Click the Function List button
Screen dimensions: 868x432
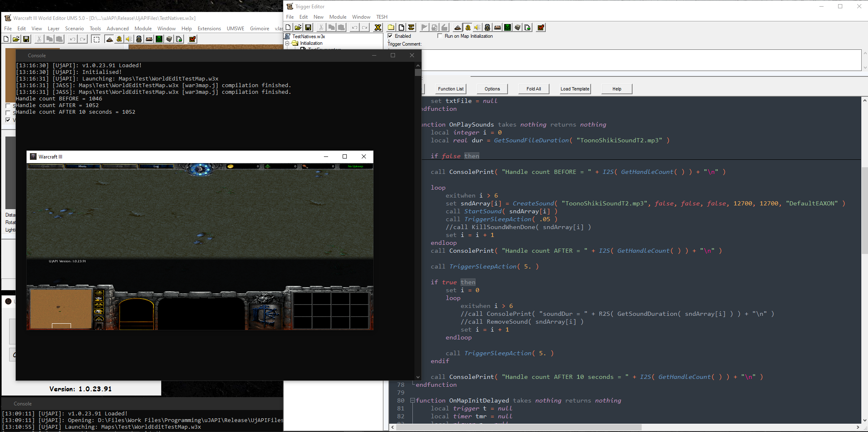(x=451, y=89)
